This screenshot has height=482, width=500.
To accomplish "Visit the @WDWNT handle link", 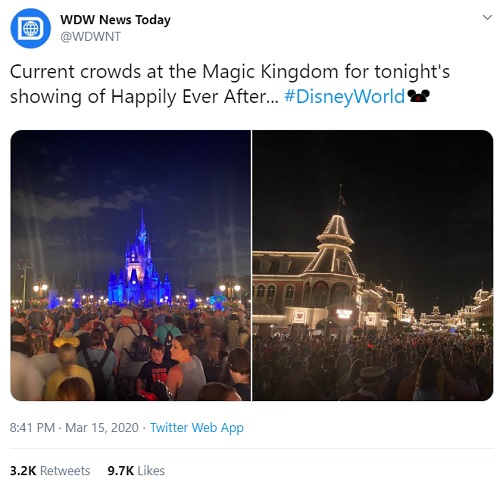I will pos(90,36).
